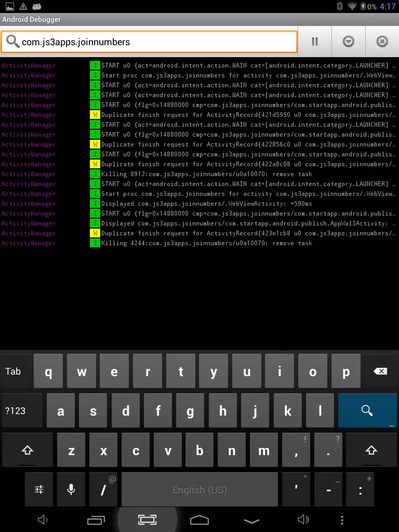This screenshot has width=399, height=532.
Task: Focus the com.js3apps.joinnumbers search field
Action: 149,42
